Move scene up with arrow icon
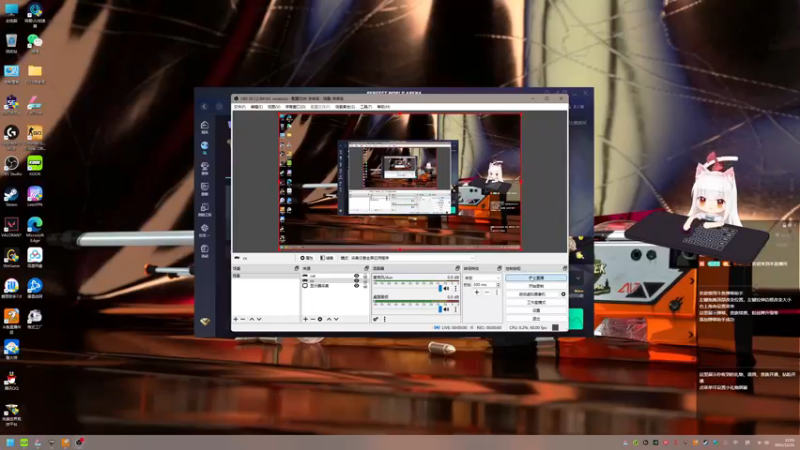 (x=252, y=319)
